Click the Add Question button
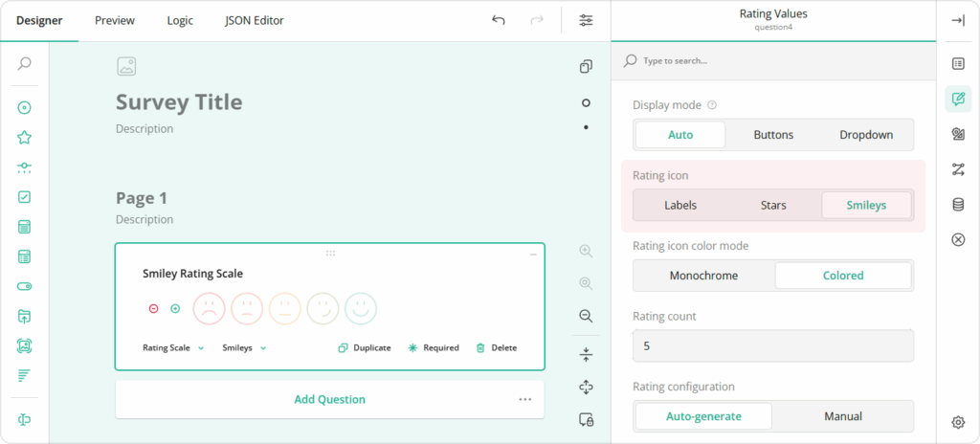The width and height of the screenshot is (980, 444). point(329,399)
